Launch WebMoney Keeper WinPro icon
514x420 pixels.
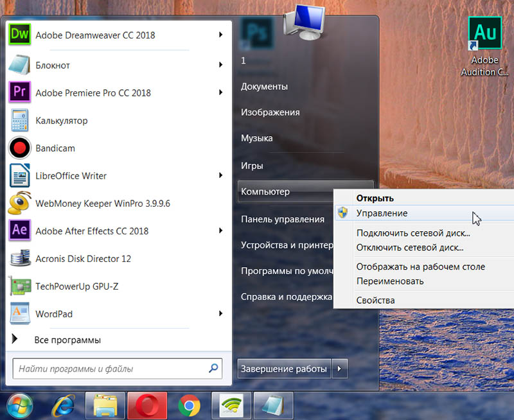[20, 203]
